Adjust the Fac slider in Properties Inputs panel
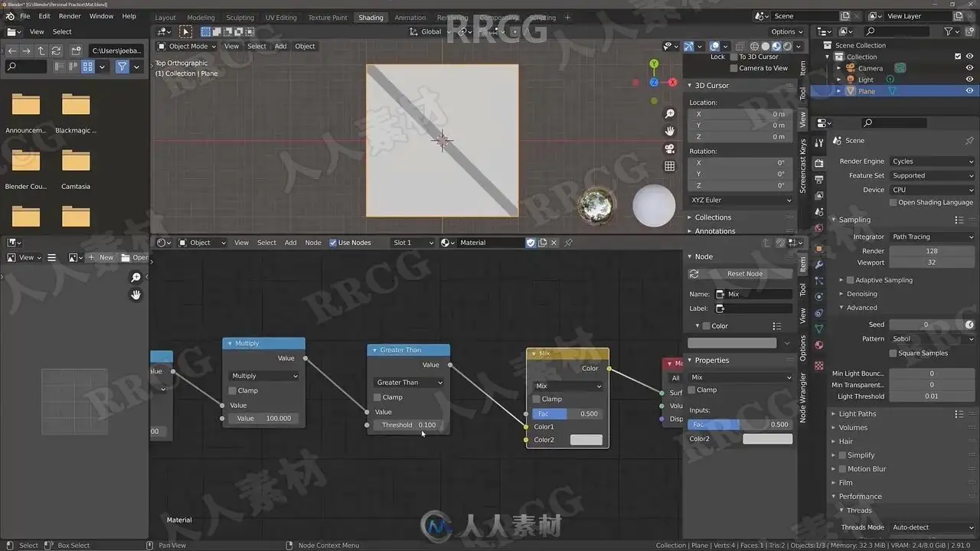The height and width of the screenshot is (551, 980). click(x=740, y=425)
